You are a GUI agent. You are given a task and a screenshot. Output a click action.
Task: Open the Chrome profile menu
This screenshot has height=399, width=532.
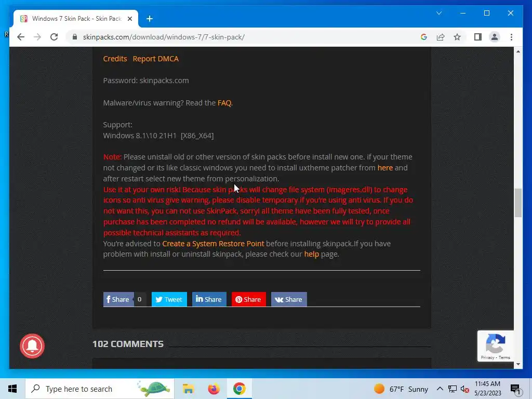[495, 37]
